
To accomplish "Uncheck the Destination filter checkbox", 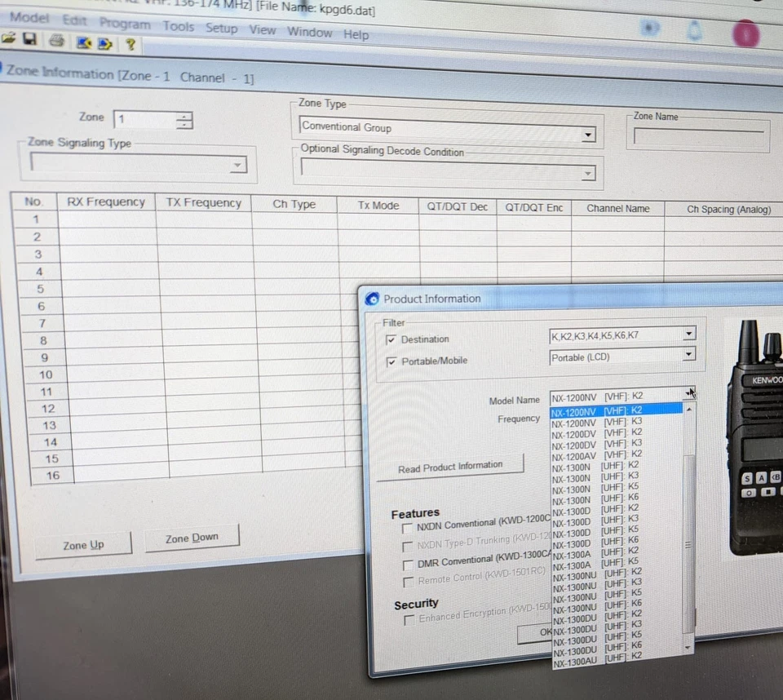I will click(391, 339).
